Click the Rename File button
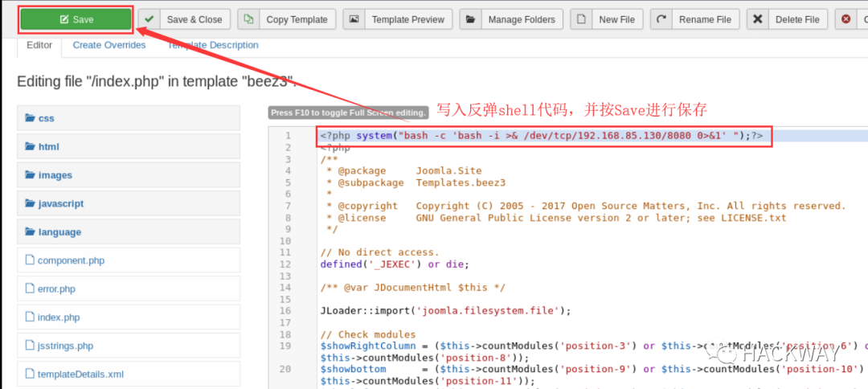The width and height of the screenshot is (868, 389). [694, 19]
